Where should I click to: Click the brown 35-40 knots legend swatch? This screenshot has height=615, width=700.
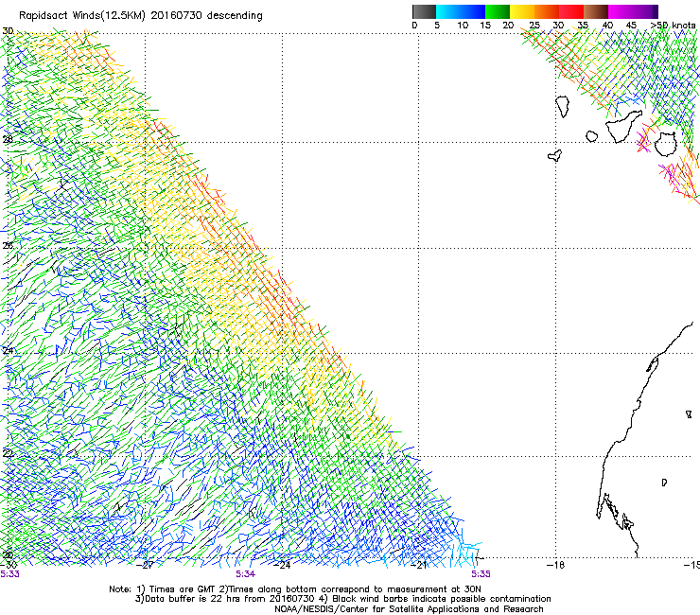tap(596, 11)
